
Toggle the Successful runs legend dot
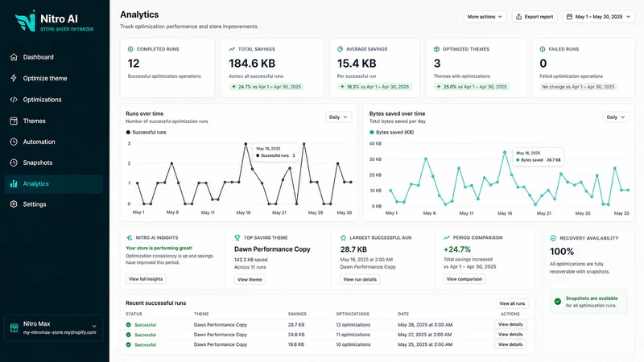click(128, 132)
